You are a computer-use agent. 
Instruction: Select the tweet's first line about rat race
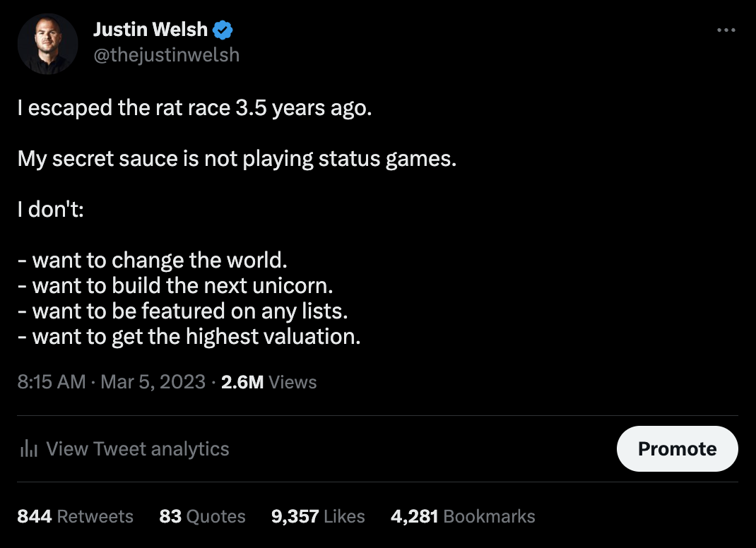(x=195, y=107)
